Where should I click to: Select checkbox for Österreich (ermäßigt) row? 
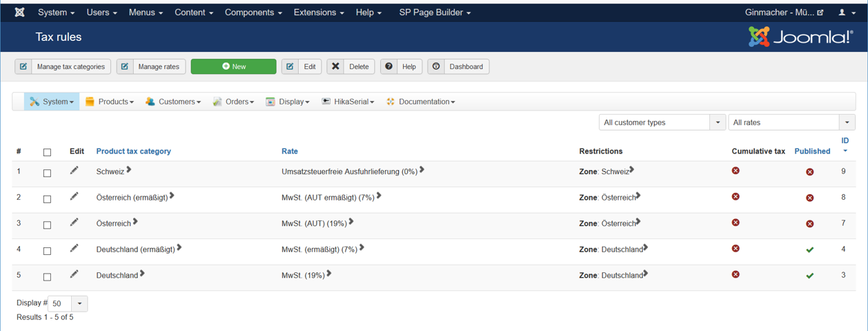pyautogui.click(x=47, y=199)
